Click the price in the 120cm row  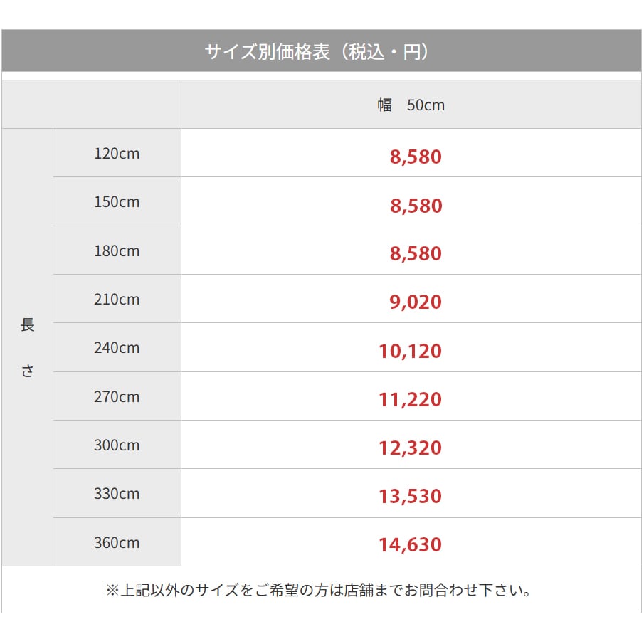pyautogui.click(x=416, y=157)
